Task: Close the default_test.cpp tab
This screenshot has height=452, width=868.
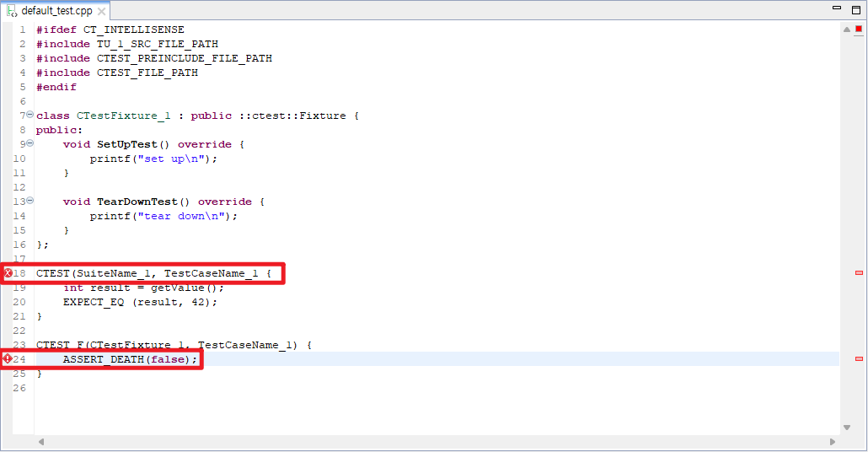Action: [101, 11]
